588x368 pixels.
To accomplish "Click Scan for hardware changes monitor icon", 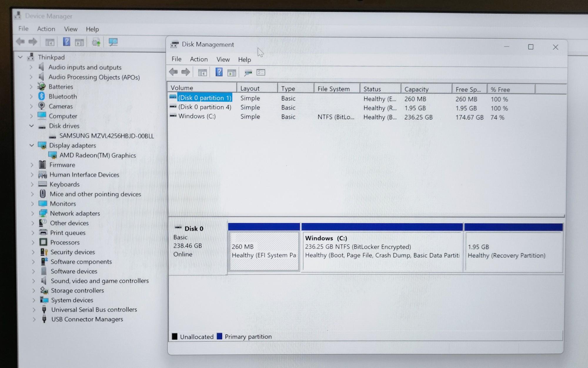I will (113, 42).
